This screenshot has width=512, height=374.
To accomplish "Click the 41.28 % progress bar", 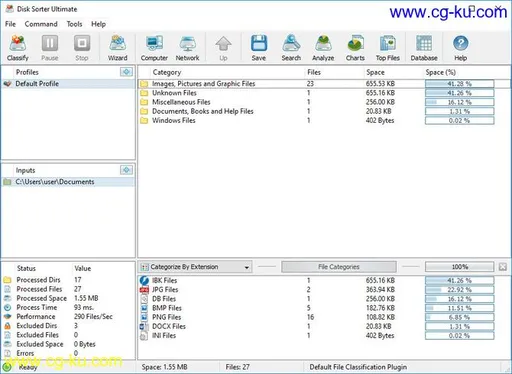I will click(x=459, y=84).
